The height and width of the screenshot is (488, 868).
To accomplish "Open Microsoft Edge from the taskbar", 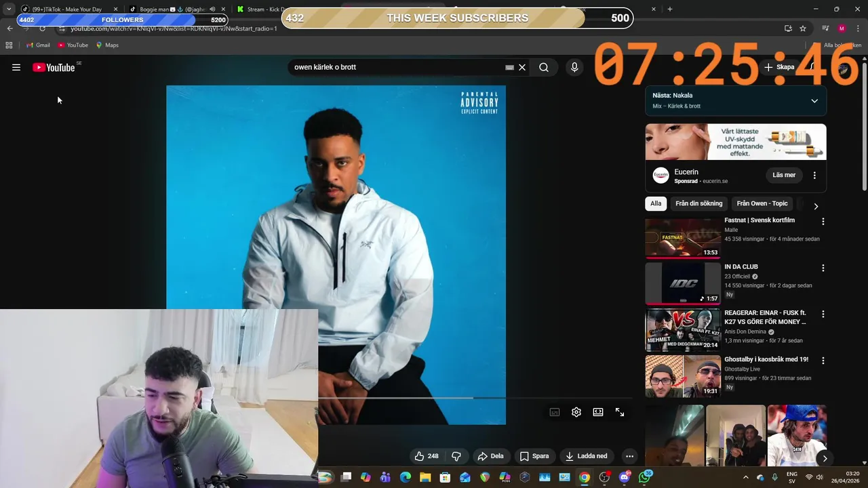I will coord(406,477).
